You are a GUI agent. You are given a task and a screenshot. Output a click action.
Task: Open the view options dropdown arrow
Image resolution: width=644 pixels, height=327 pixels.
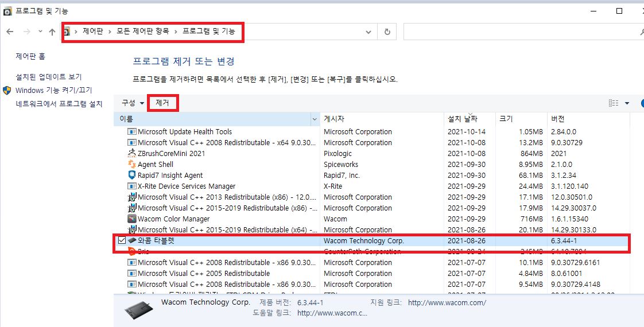click(x=627, y=103)
